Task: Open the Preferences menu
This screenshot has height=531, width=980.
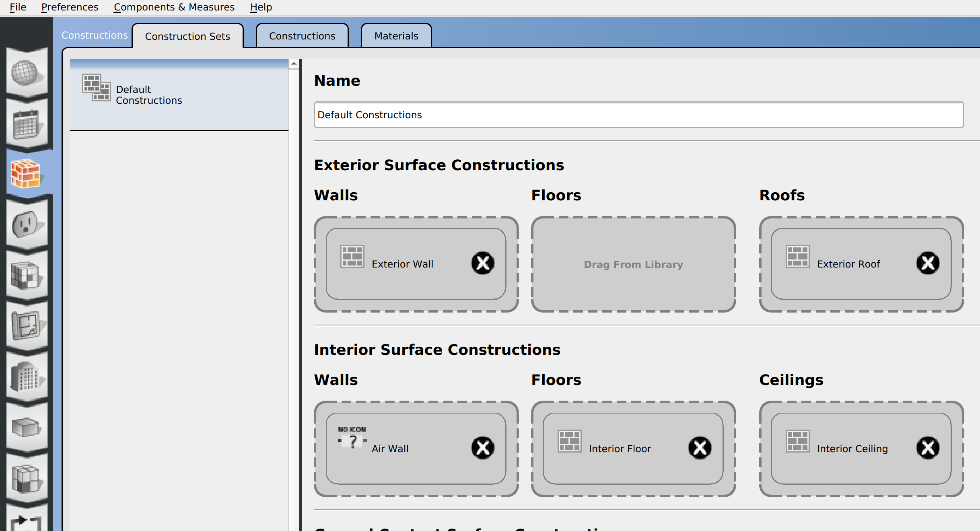Action: pyautogui.click(x=69, y=7)
